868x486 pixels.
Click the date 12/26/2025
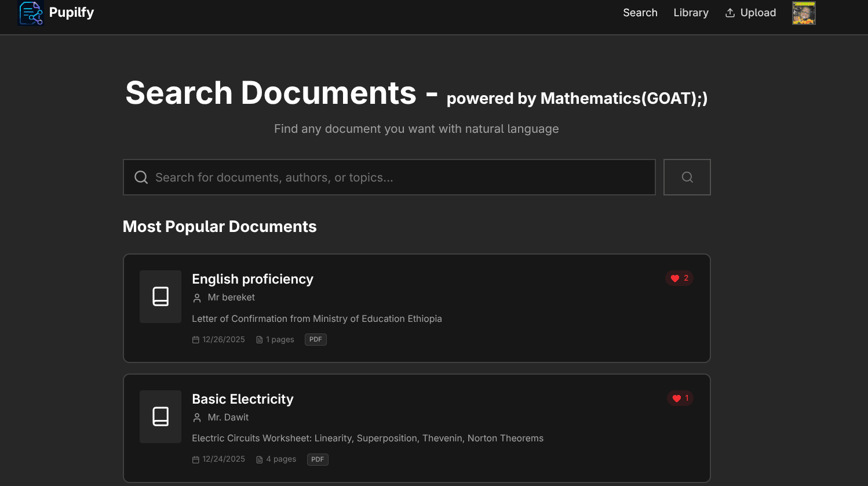[224, 340]
